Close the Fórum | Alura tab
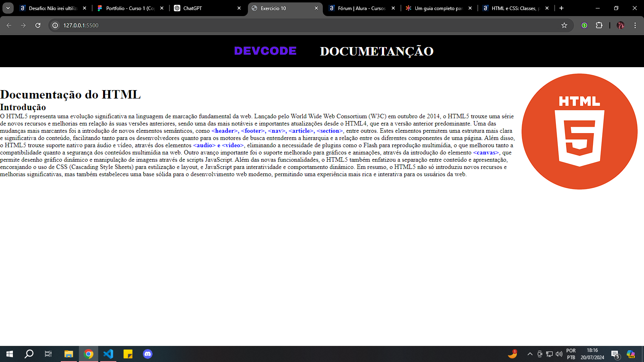Screen dimensions: 644x362 coord(393,8)
